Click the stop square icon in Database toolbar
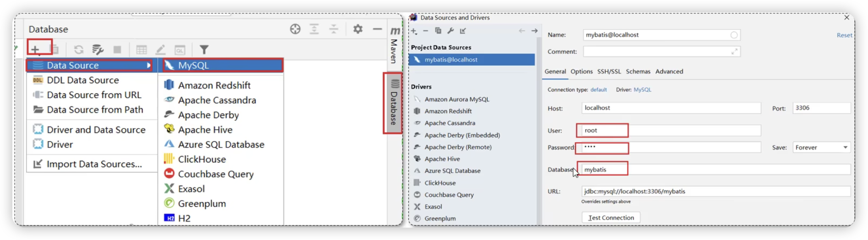Viewport: 868px width, 240px height. (x=117, y=50)
